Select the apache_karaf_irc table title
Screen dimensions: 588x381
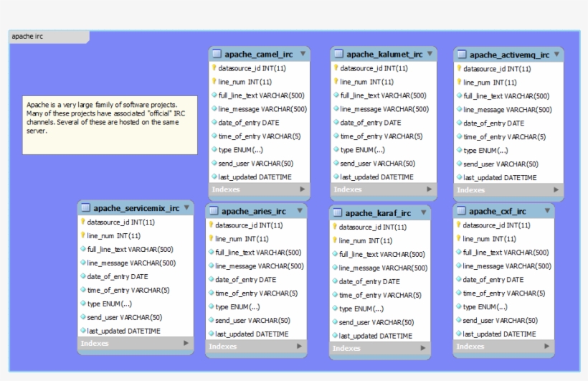(378, 213)
